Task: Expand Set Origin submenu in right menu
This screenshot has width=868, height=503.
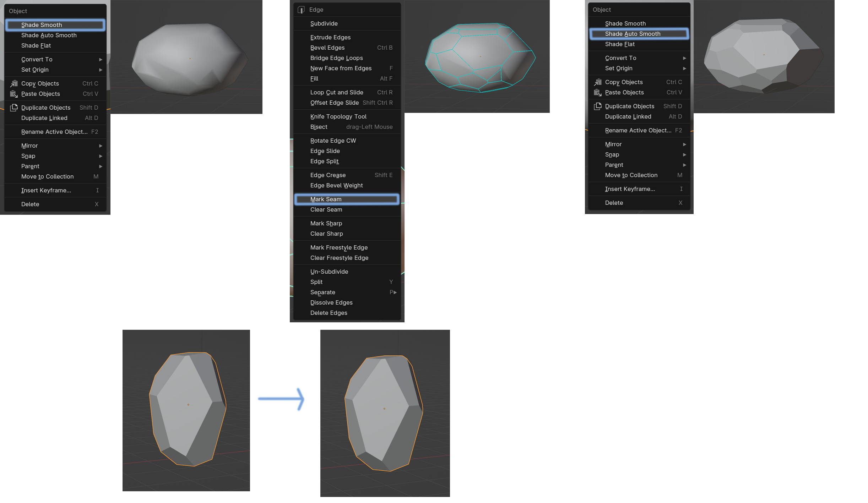Action: 684,68
